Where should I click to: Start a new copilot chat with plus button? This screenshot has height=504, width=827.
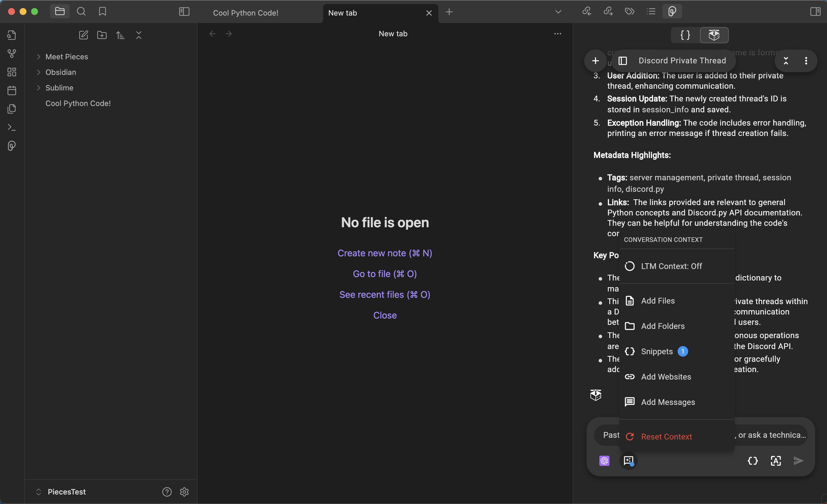pyautogui.click(x=595, y=60)
